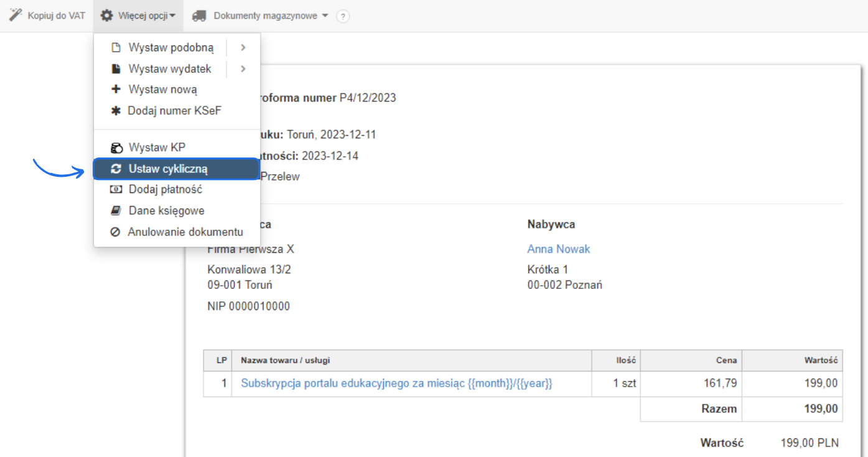The width and height of the screenshot is (868, 457).
Task: Click the payment due date 2023-12-14
Action: click(330, 156)
